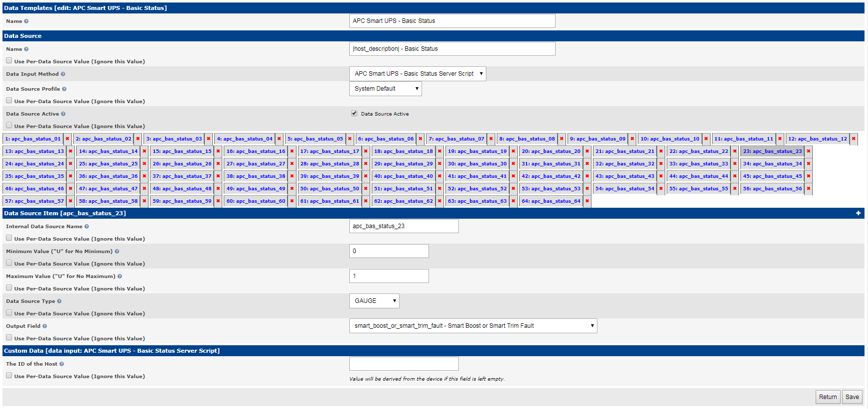
Task: Enable per-data source value under ID of the Host
Action: click(9, 376)
